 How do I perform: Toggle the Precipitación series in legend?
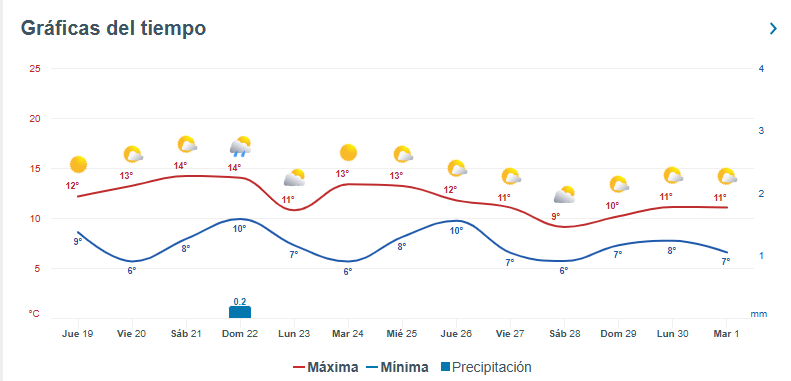486,367
